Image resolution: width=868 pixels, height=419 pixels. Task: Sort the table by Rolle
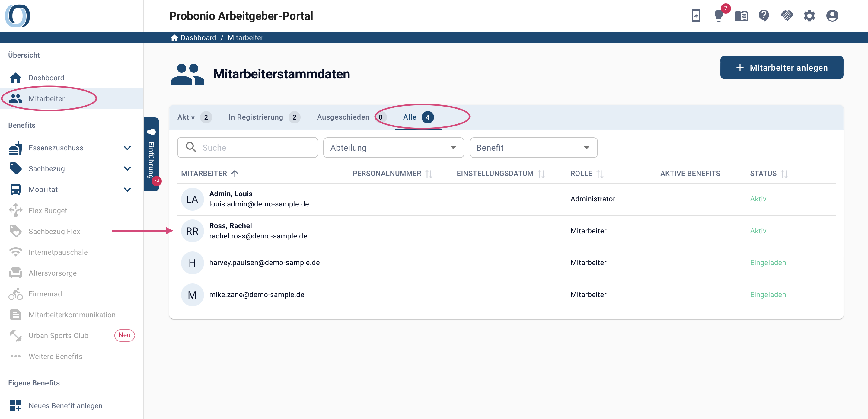pyautogui.click(x=587, y=174)
